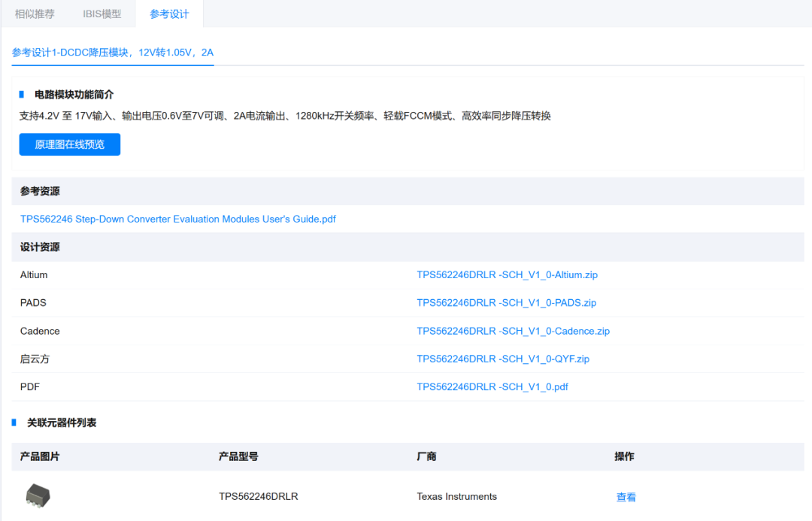This screenshot has width=812, height=521.
Task: Click the TPS562246DRLR chip product image
Action: click(x=38, y=495)
